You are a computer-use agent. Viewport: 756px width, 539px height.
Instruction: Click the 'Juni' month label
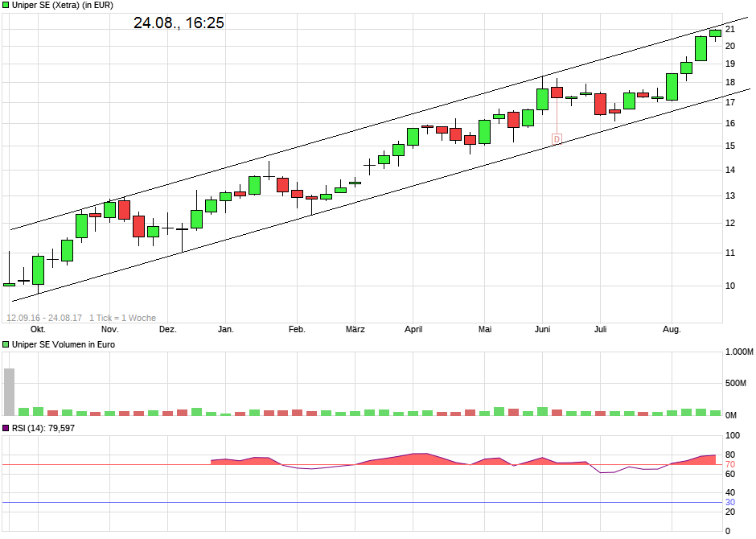click(542, 329)
